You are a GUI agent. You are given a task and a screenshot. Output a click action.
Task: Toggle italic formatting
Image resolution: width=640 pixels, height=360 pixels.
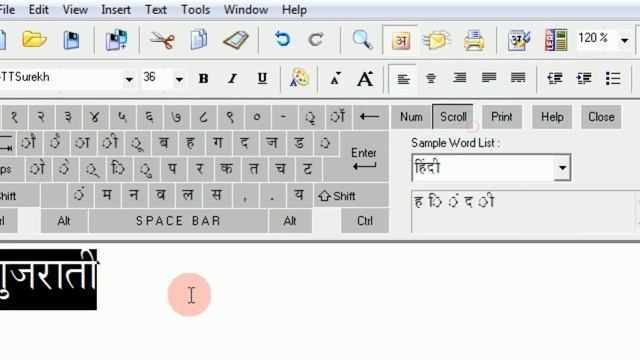233,78
